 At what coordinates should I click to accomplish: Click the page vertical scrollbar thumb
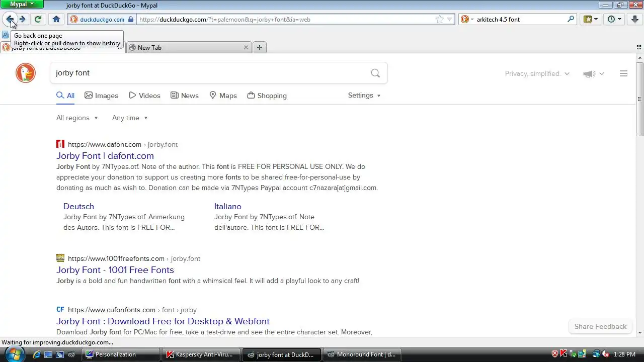click(x=640, y=99)
